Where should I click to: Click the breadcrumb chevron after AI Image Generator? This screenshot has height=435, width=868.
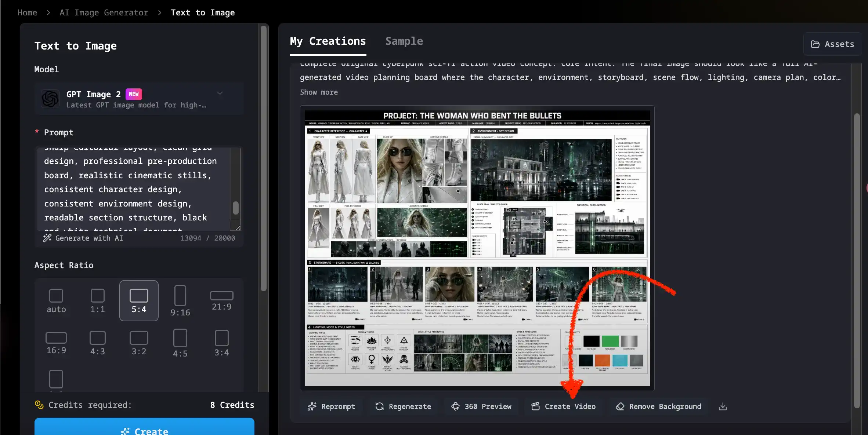coord(159,12)
